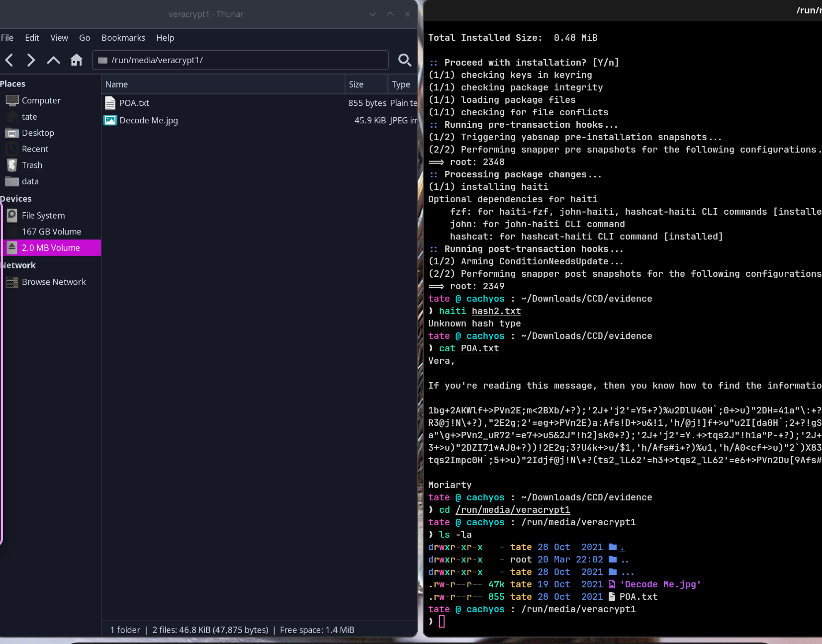The image size is (822, 644).
Task: Open the Trash in sidebar
Action: pyautogui.click(x=32, y=165)
